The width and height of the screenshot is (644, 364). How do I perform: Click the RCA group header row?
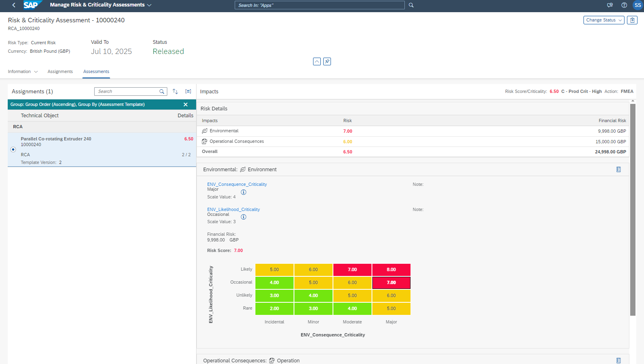pos(102,127)
